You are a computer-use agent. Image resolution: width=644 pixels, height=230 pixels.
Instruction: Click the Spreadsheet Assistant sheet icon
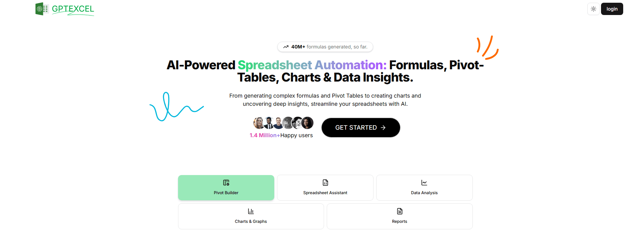(325, 183)
